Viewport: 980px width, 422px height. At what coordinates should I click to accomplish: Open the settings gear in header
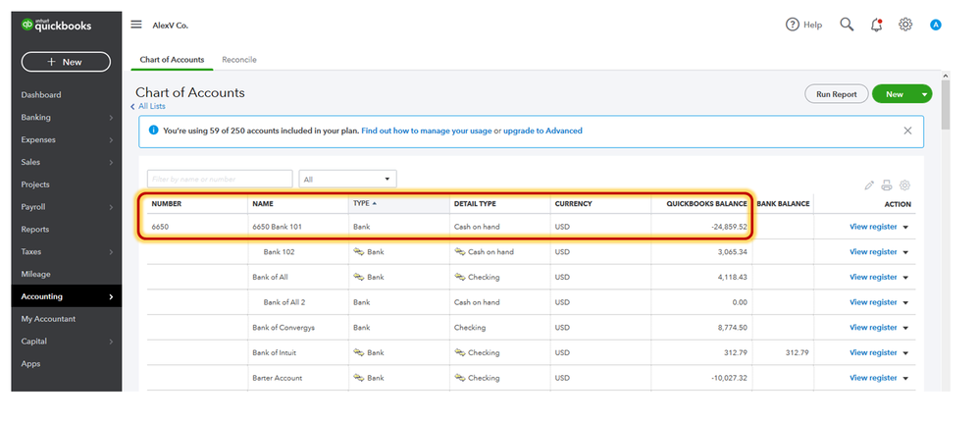coord(905,25)
